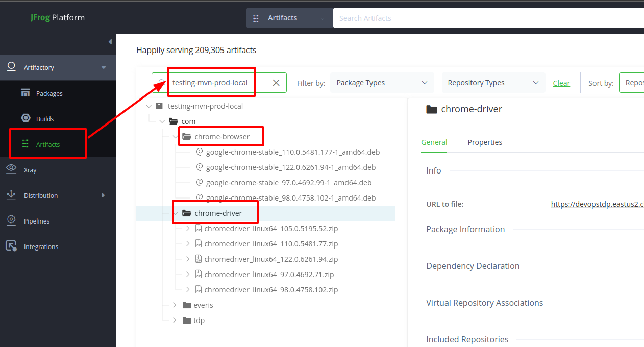This screenshot has width=644, height=347.
Task: Select the chrome-driver folder
Action: click(218, 213)
